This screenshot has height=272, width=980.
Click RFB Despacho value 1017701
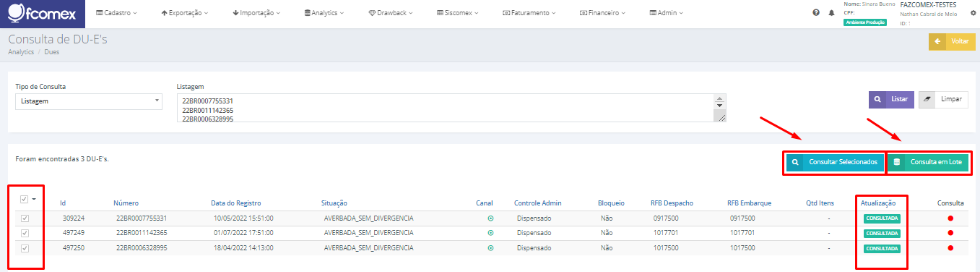[666, 233]
